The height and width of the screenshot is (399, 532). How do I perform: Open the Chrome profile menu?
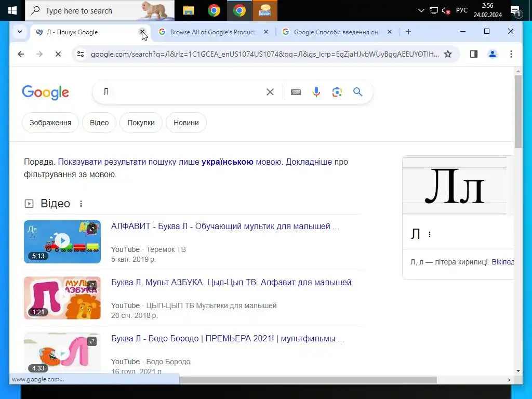pyautogui.click(x=493, y=54)
